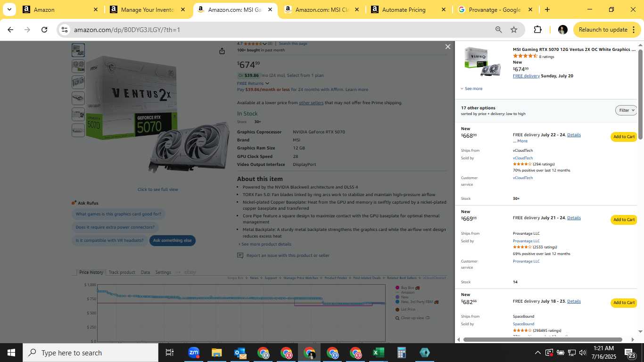644x362 pixels.
Task: Open Excel from the taskbar
Action: pos(379,353)
